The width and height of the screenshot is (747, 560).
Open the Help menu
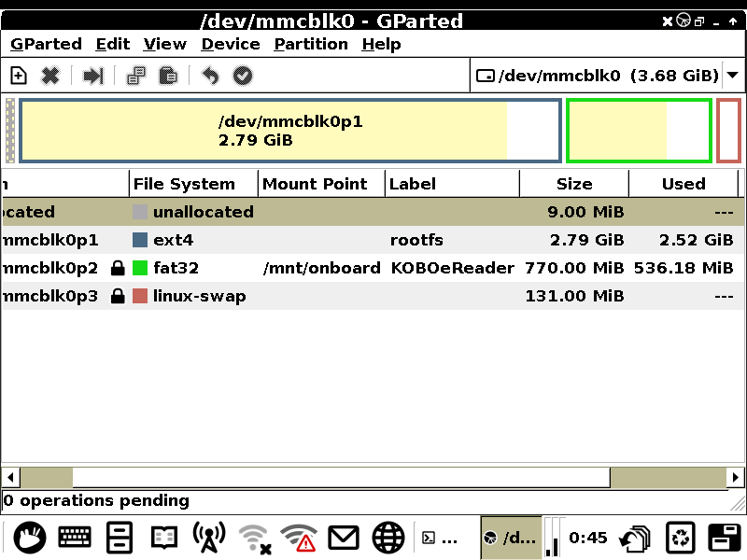point(381,44)
